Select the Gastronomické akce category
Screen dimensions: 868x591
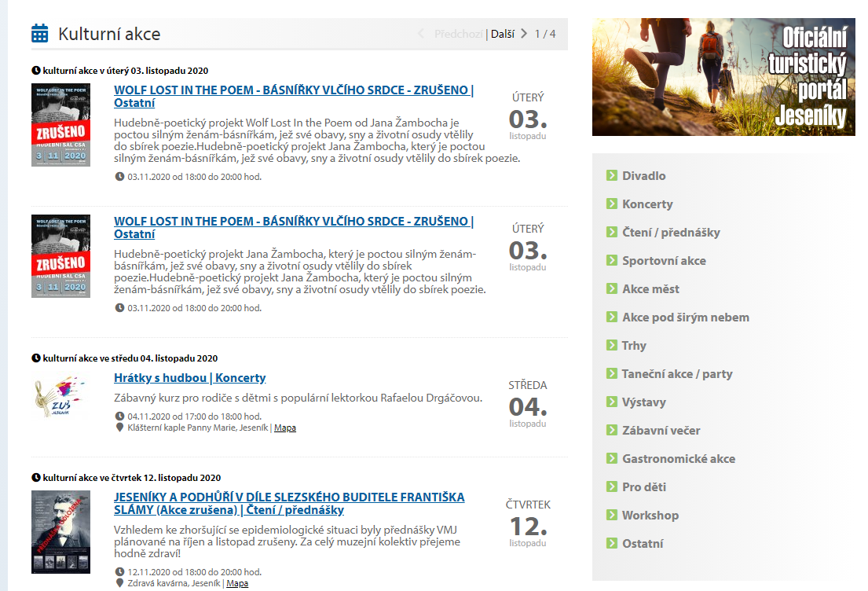679,458
